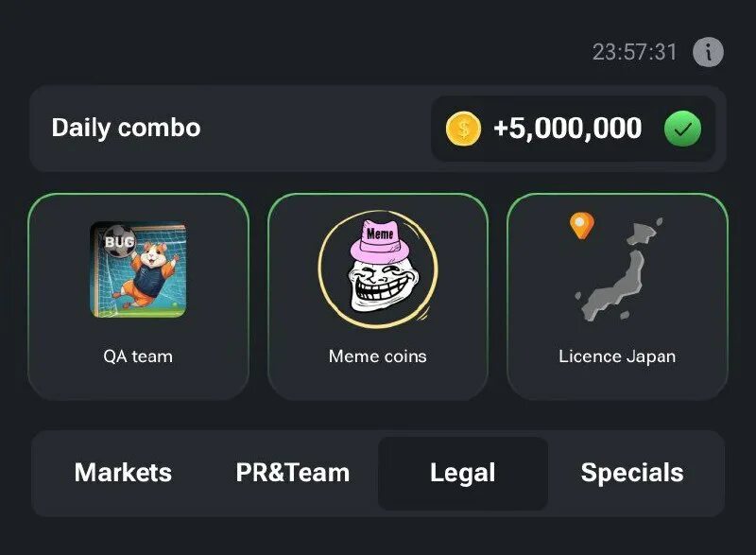The image size is (756, 555).
Task: Open the info icon next to timer
Action: (708, 52)
